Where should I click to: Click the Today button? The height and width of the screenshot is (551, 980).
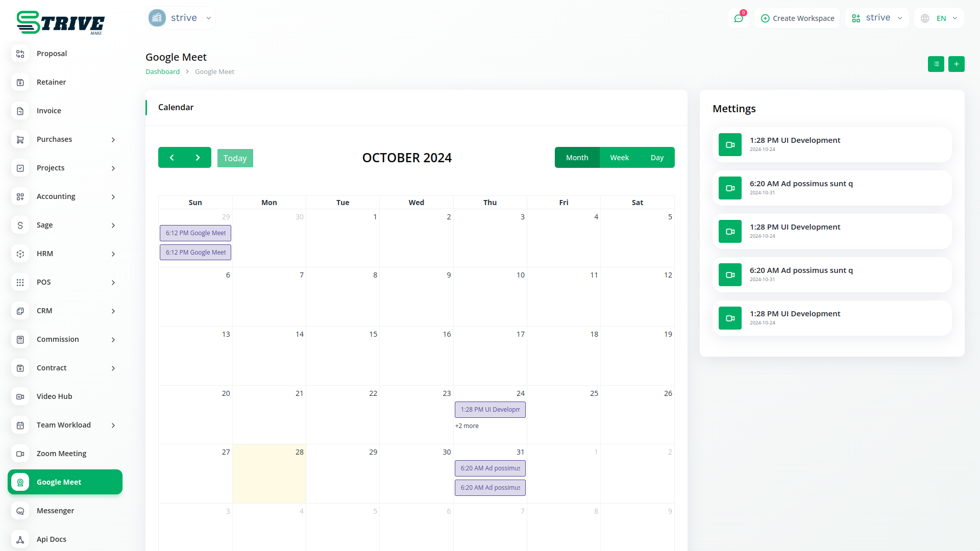pos(235,158)
